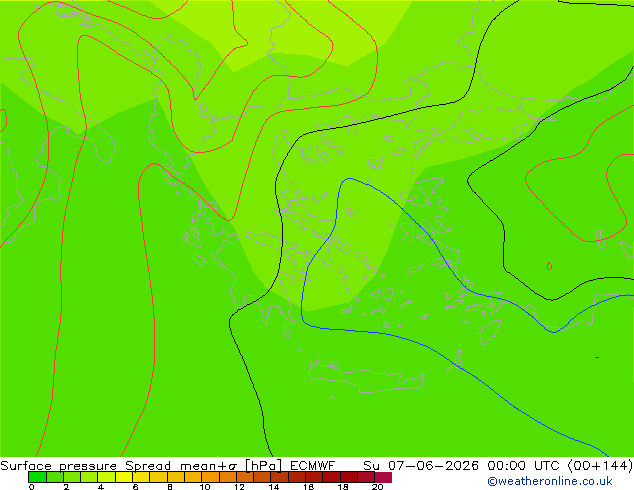This screenshot has height=490, width=634.
Task: Click the 14–15 hPa legend swatch
Action: [279, 477]
